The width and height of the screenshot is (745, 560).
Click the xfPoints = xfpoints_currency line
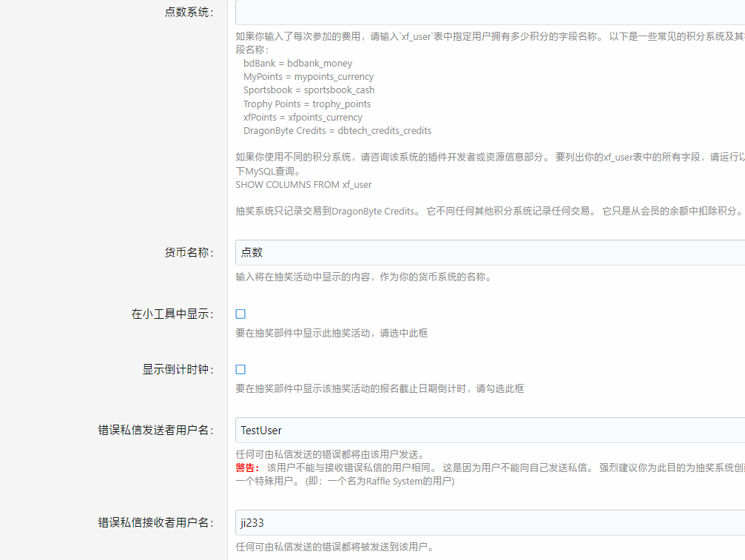[x=303, y=118]
